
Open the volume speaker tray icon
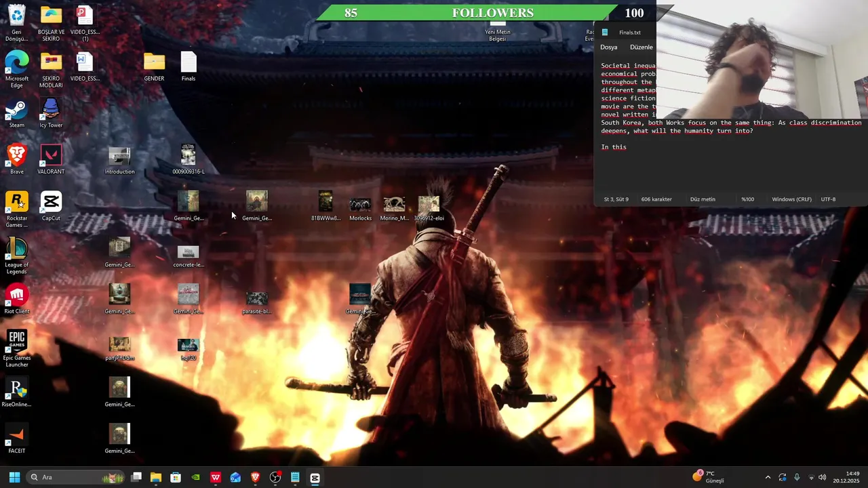(822, 477)
